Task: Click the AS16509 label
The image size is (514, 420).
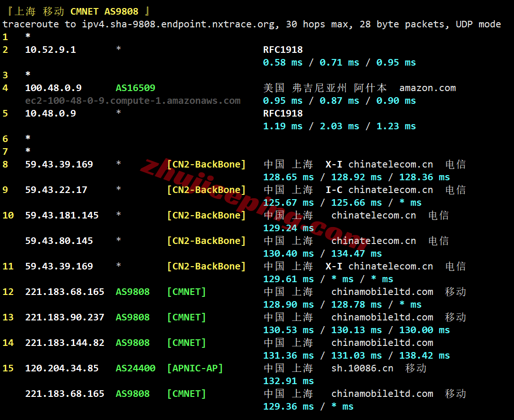Action: click(x=136, y=88)
